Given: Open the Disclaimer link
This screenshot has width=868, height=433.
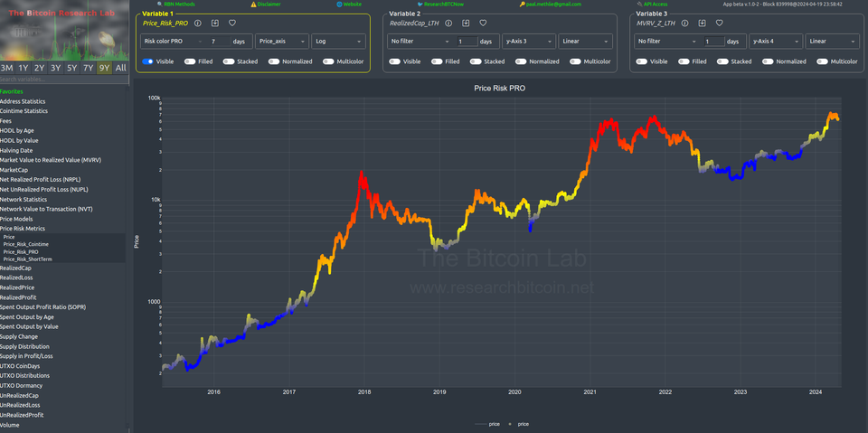Looking at the screenshot, I should pyautogui.click(x=266, y=4).
